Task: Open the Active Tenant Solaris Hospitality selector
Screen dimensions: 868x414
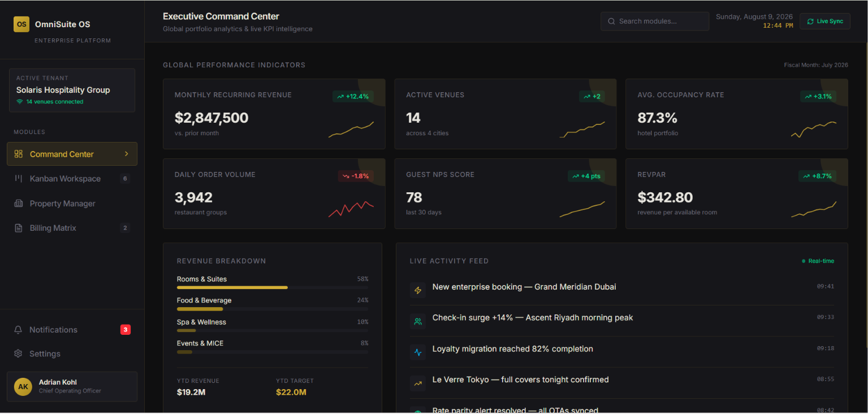Action: tap(72, 90)
